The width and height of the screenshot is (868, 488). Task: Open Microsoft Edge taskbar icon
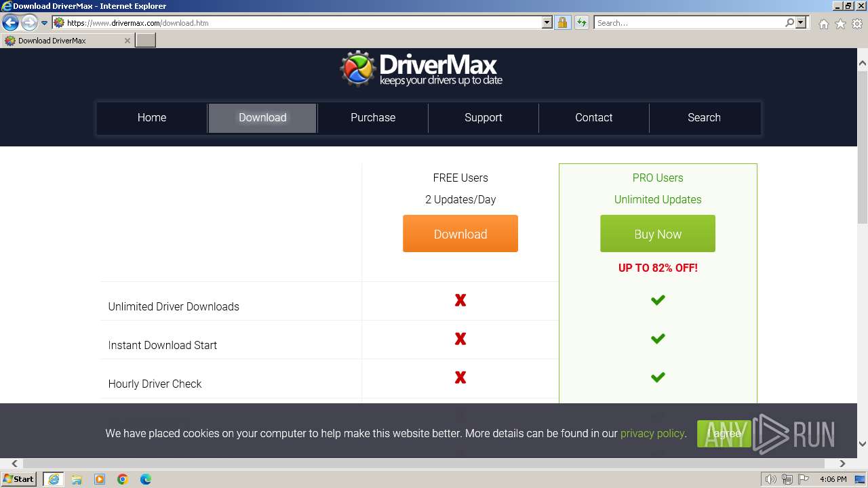click(146, 479)
